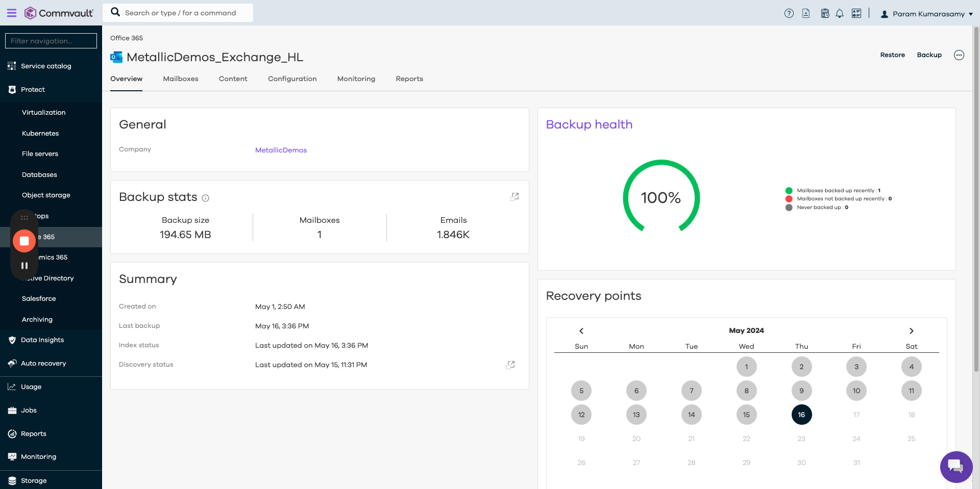This screenshot has height=489, width=980.
Task: Pause the screen recording
Action: [24, 266]
